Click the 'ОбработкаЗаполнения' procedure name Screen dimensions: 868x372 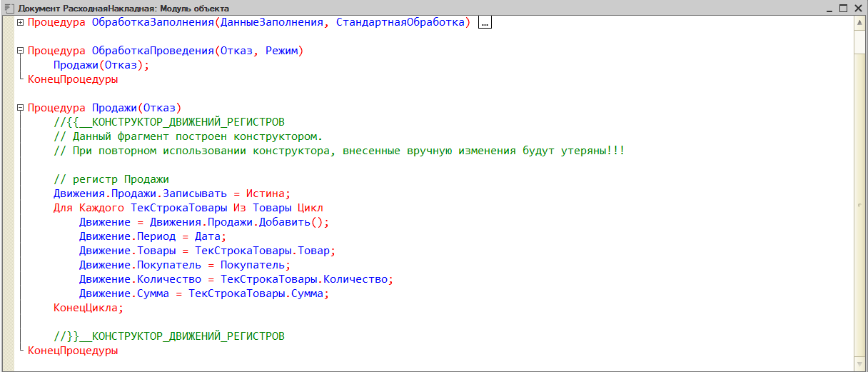tap(153, 22)
